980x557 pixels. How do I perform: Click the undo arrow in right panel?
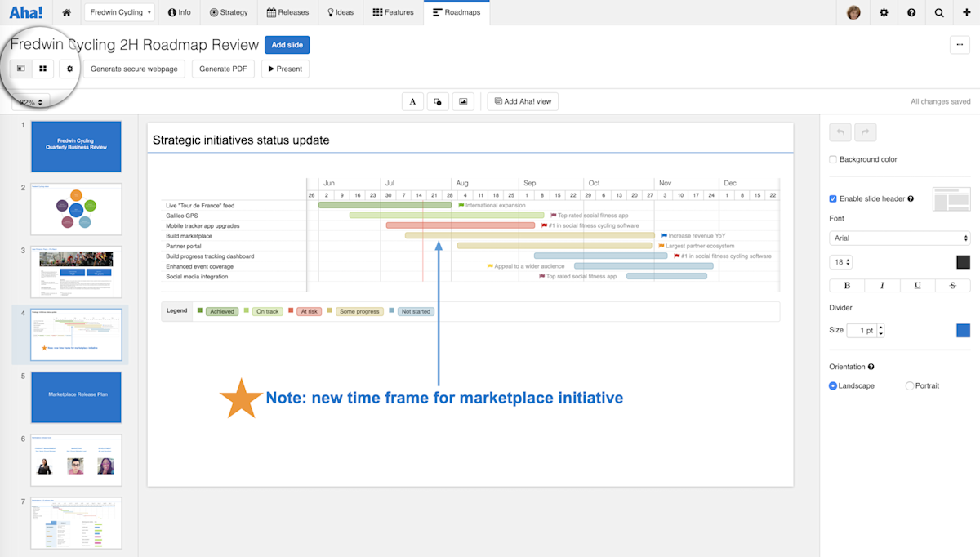pos(840,132)
